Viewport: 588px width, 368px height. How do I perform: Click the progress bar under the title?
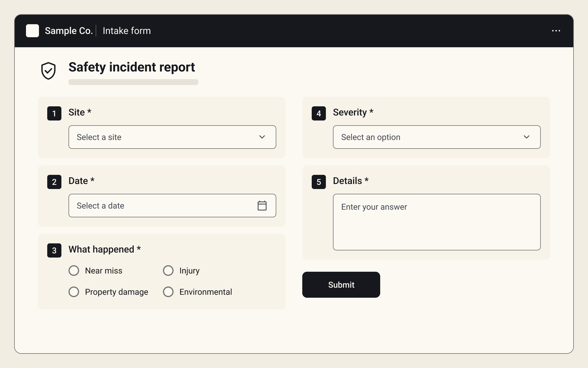[x=133, y=82]
